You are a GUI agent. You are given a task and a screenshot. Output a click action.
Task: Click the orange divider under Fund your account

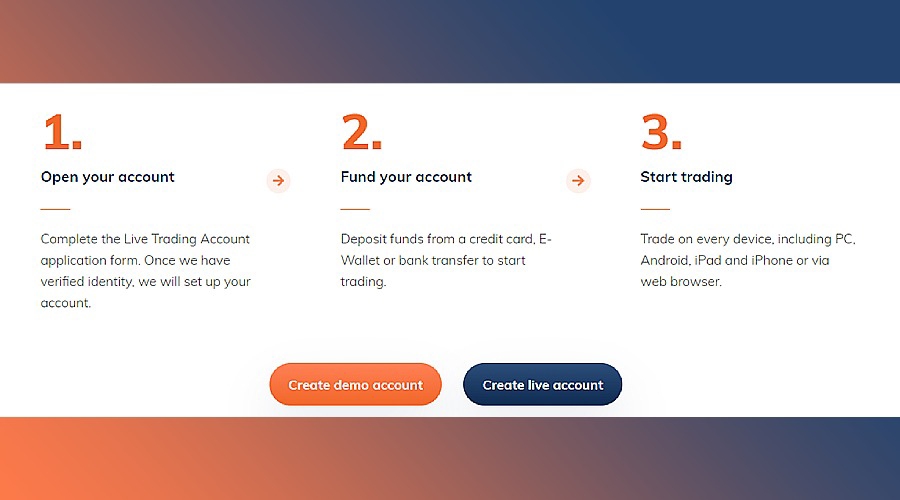coord(355,209)
